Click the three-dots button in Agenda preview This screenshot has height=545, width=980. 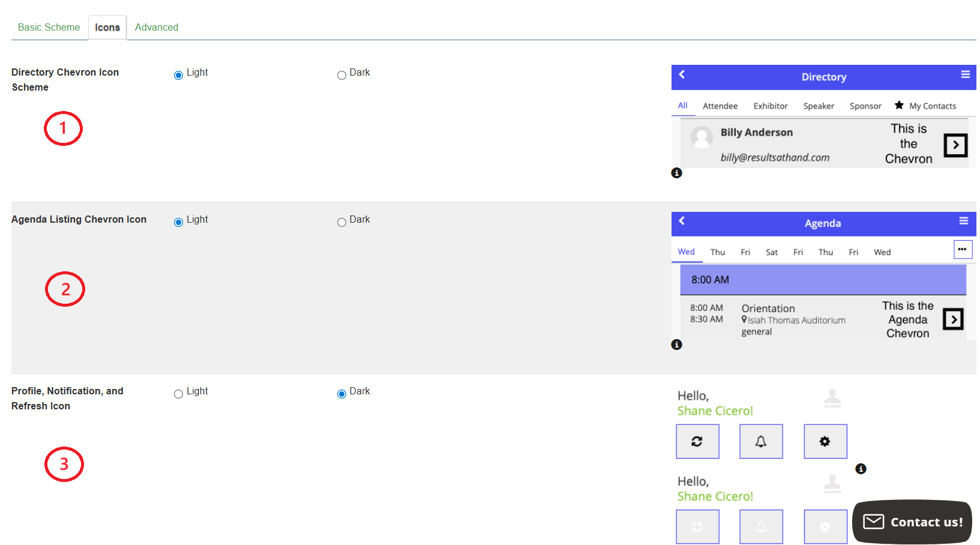[x=963, y=249]
